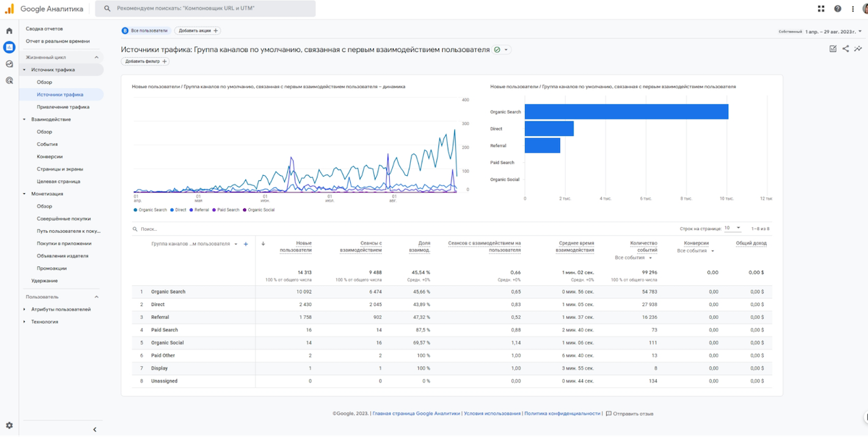
Task: Open the Explore icon in left rail
Action: pos(9,64)
